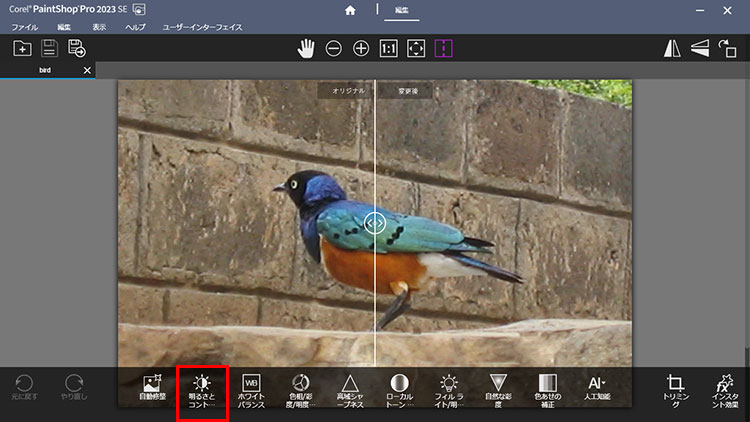The image size is (750, 422).
Task: Set zoom to 1:1 actual size
Action: tap(389, 48)
